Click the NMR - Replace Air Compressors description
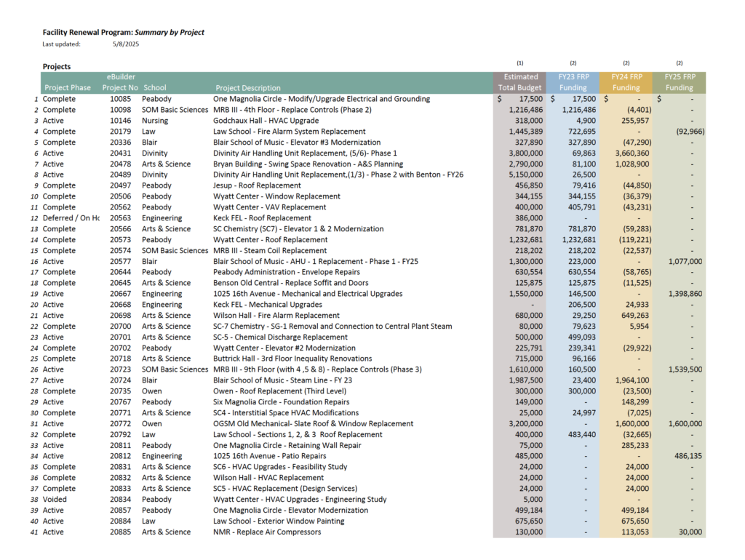This screenshot has height=560, width=745. [266, 532]
